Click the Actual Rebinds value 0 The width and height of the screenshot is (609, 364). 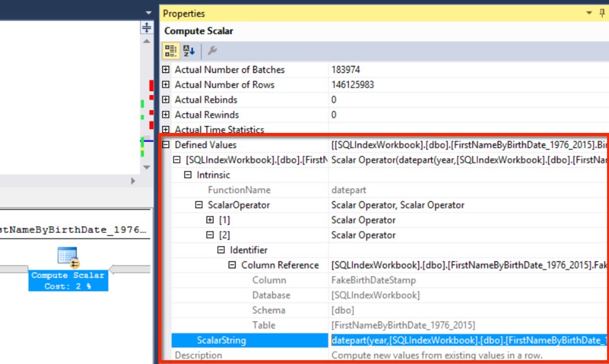pyautogui.click(x=334, y=99)
